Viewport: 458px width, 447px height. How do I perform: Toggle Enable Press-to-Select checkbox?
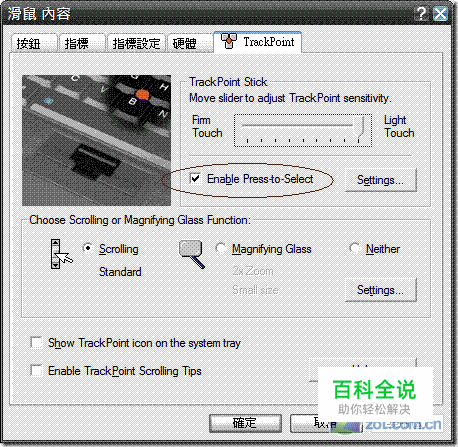(195, 178)
